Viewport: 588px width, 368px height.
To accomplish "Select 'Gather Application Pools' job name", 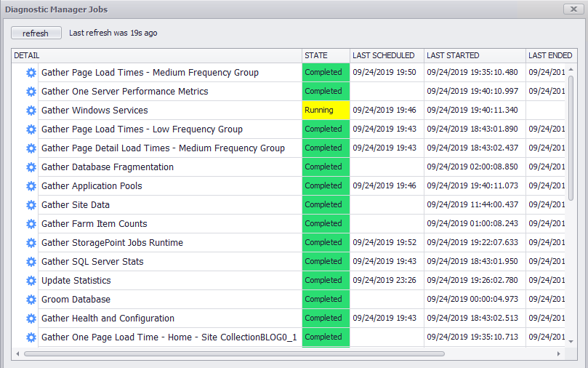I will pyautogui.click(x=92, y=186).
